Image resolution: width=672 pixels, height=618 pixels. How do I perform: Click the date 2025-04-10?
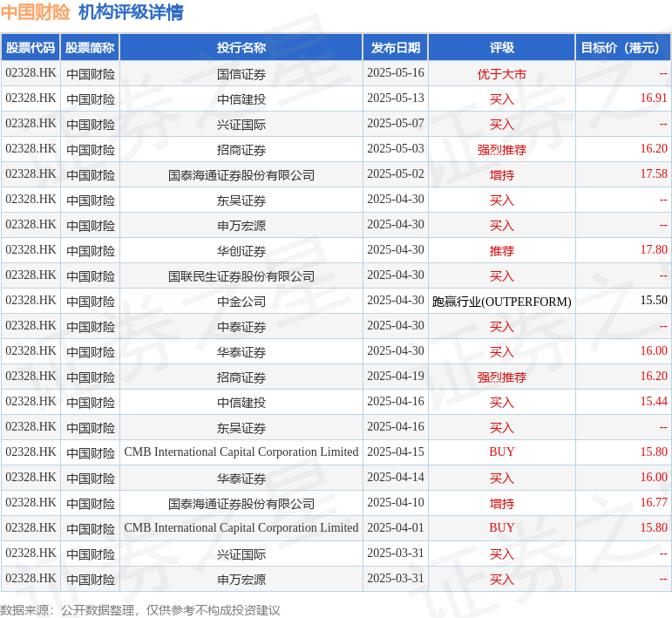point(396,503)
